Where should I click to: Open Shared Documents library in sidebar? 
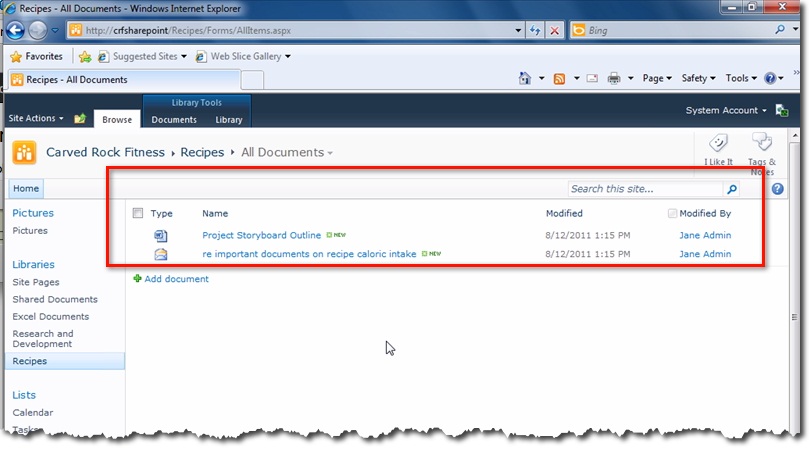coord(55,299)
